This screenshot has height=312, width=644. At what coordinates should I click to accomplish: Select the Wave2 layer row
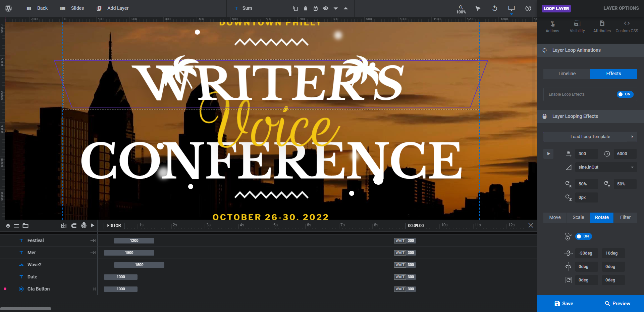pos(49,265)
